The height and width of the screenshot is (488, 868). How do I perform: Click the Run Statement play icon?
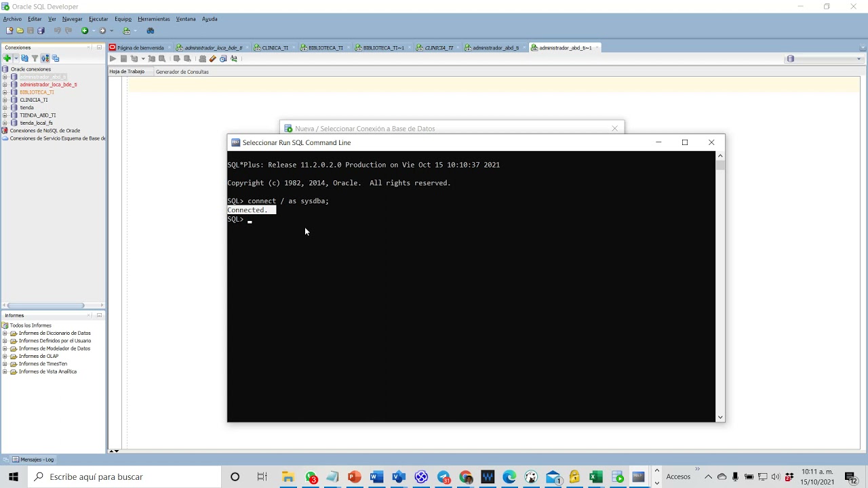click(113, 58)
